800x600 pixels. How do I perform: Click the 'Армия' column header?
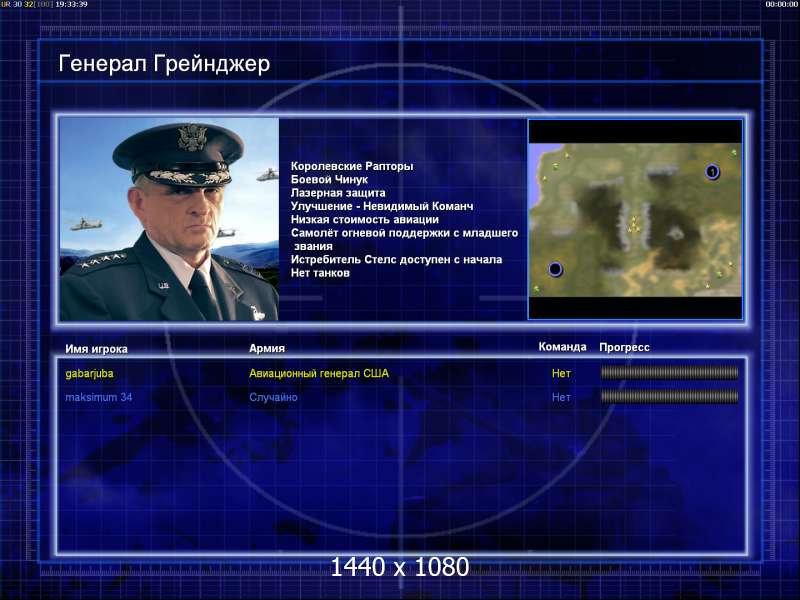(267, 348)
